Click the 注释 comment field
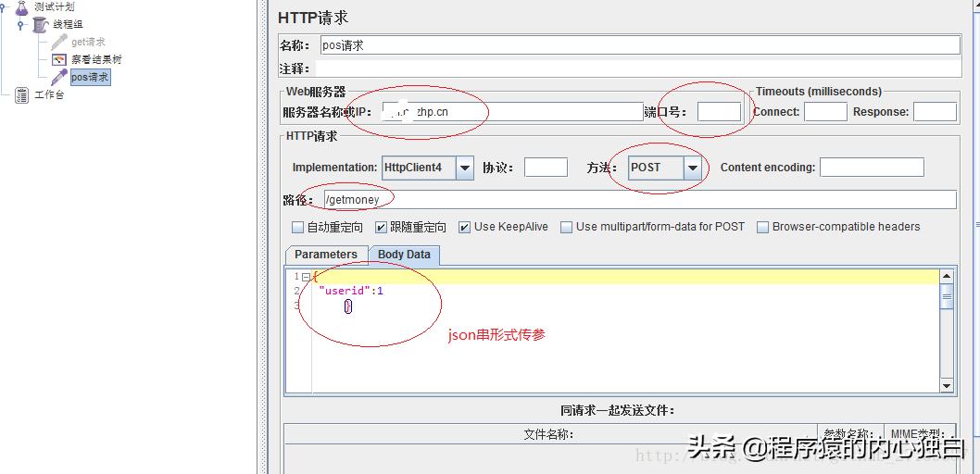 click(637, 69)
